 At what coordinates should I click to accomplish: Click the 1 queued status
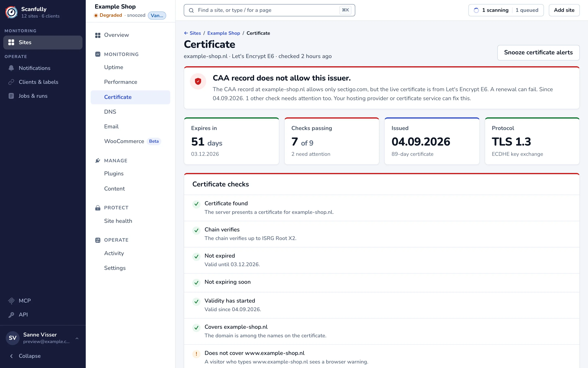point(527,10)
